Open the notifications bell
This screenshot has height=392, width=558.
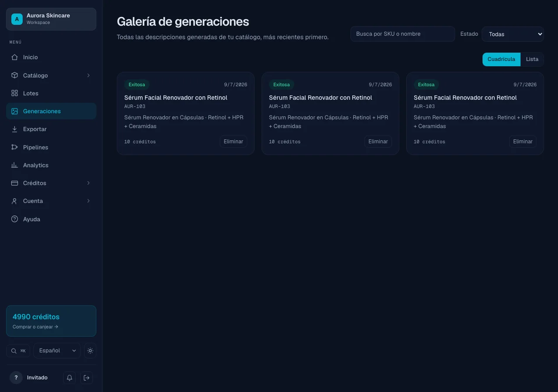point(69,378)
